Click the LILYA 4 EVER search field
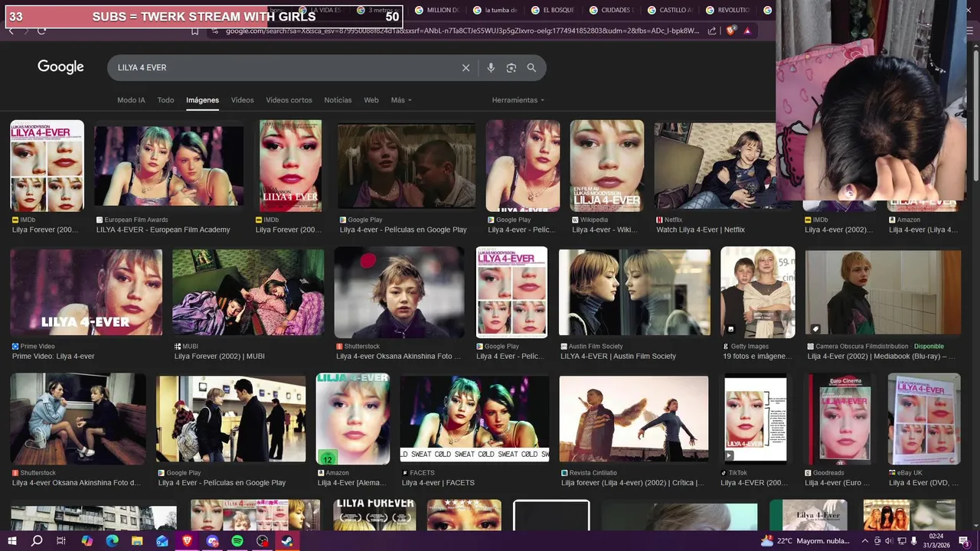Image resolution: width=980 pixels, height=551 pixels. pos(283,68)
